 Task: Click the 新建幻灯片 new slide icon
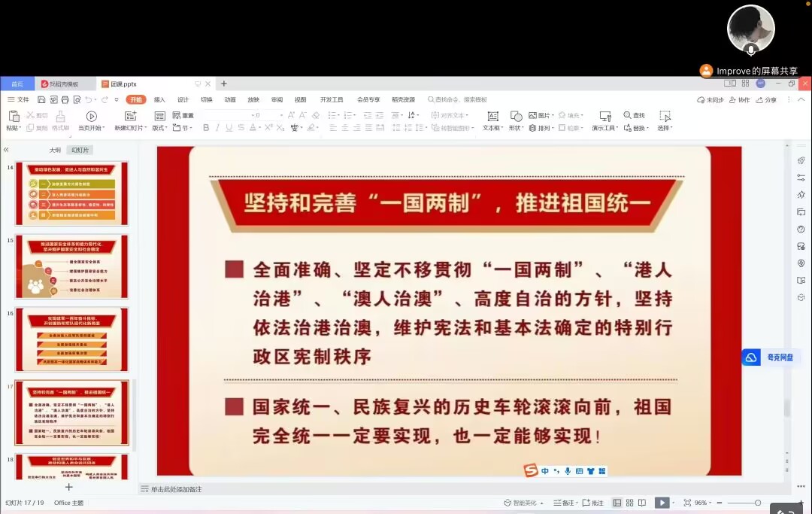[130, 117]
